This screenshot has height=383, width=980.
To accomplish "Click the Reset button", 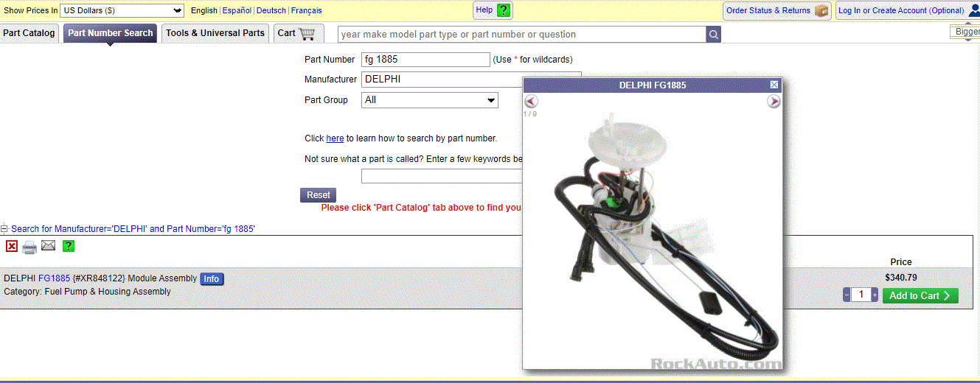I will click(x=319, y=195).
